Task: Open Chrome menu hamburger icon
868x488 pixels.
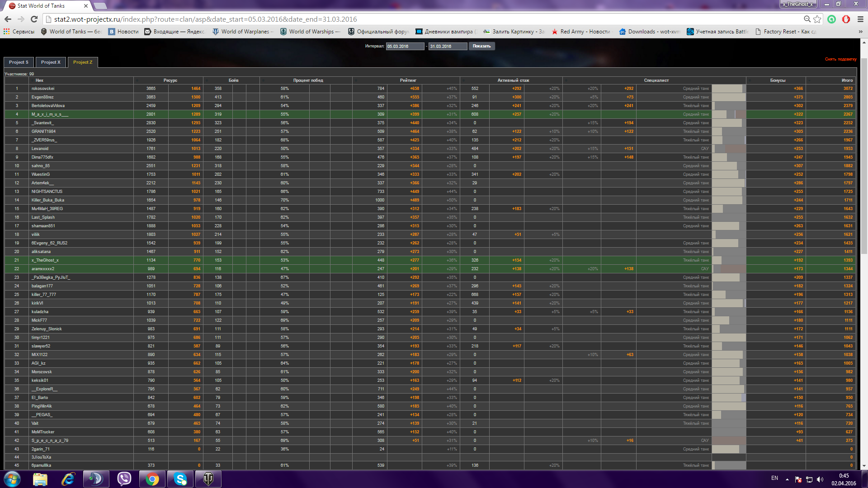Action: coord(860,19)
